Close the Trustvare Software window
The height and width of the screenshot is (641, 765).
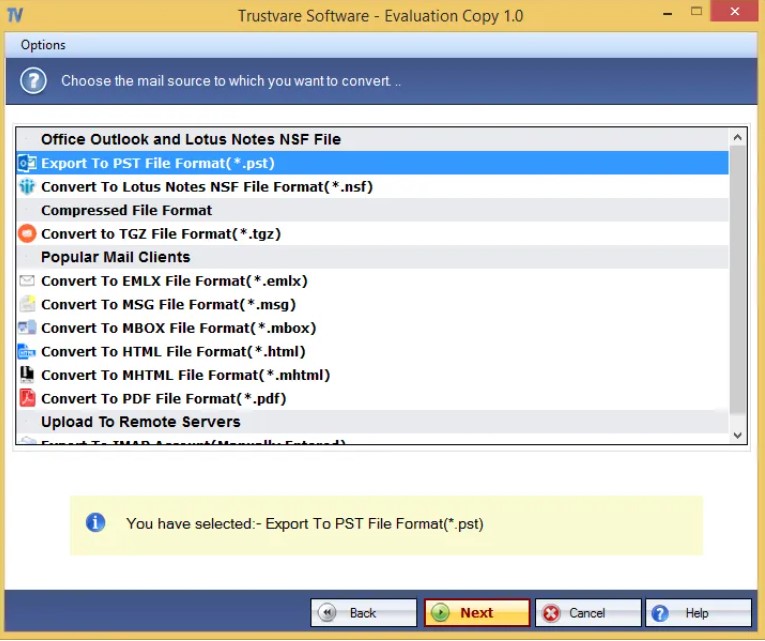click(734, 11)
